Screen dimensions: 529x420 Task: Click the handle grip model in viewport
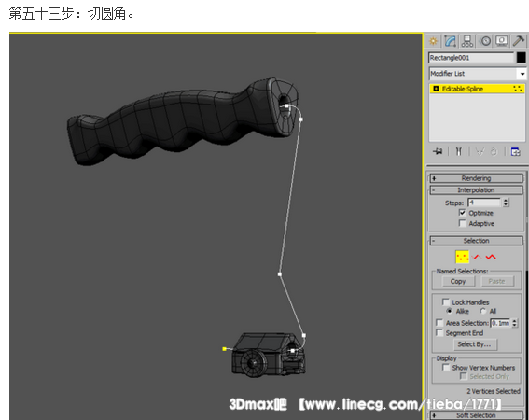(x=182, y=121)
